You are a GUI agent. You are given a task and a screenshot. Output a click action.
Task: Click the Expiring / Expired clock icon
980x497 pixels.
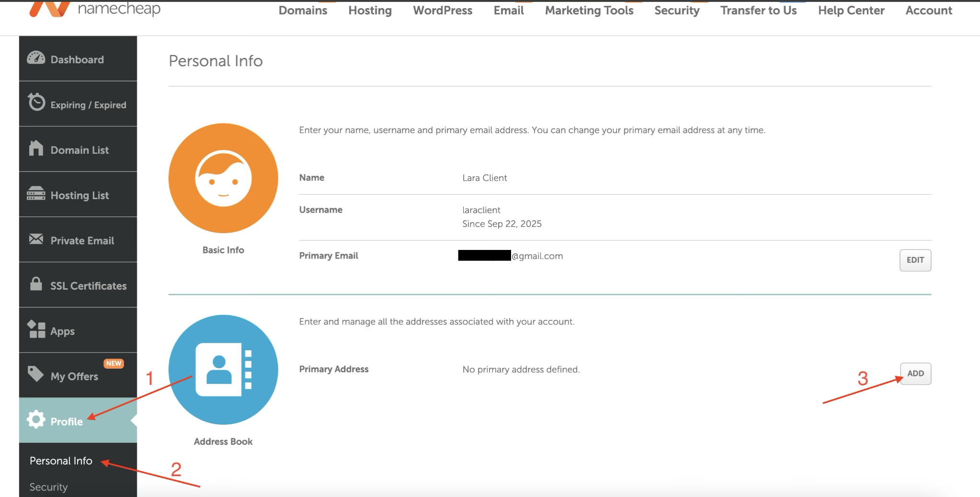click(36, 102)
